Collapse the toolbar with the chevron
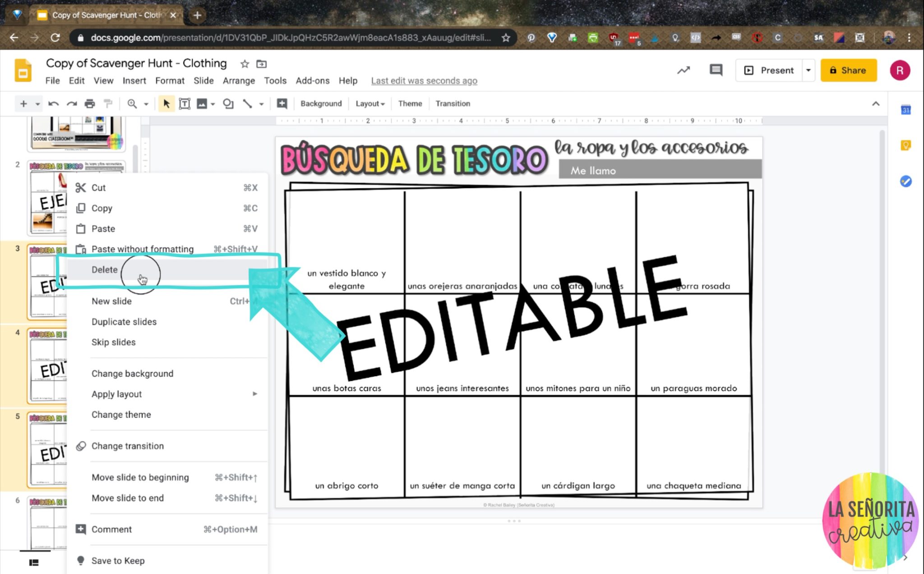Image resolution: width=924 pixels, height=574 pixels. tap(875, 103)
